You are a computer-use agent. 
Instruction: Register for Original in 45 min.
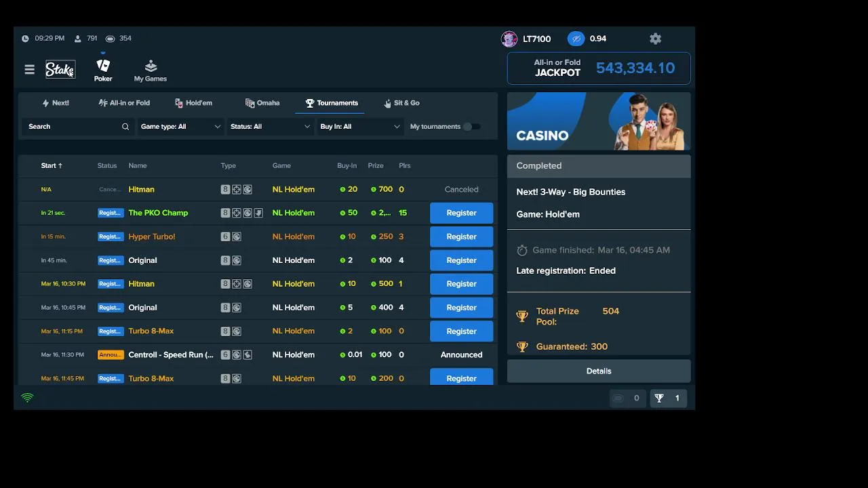[461, 260]
